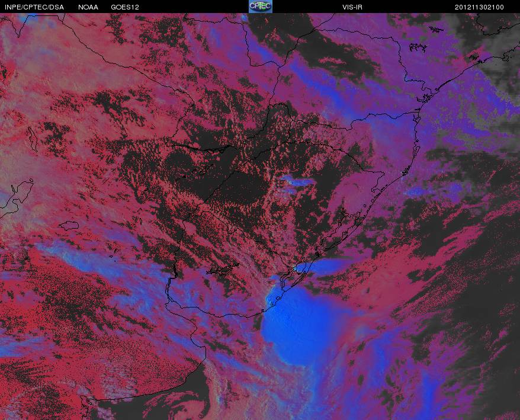The height and width of the screenshot is (420, 520).
Task: Click the VIS-IR channel label
Action: [x=352, y=7]
